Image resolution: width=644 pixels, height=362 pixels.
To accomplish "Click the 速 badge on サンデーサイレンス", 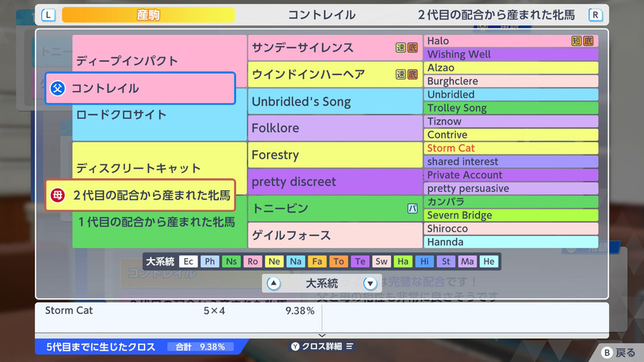I will [401, 48].
